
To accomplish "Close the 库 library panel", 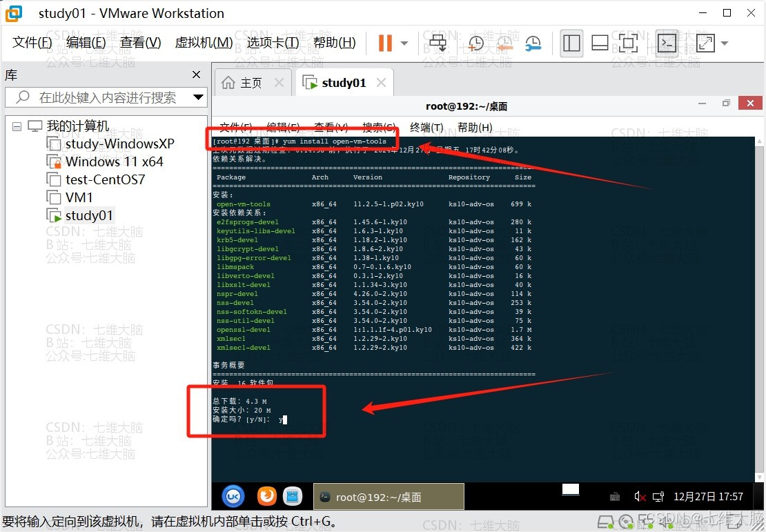I will [197, 75].
